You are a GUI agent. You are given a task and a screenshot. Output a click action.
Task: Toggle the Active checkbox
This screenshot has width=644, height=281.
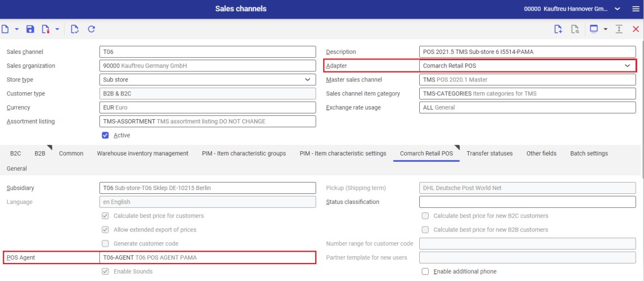click(105, 135)
